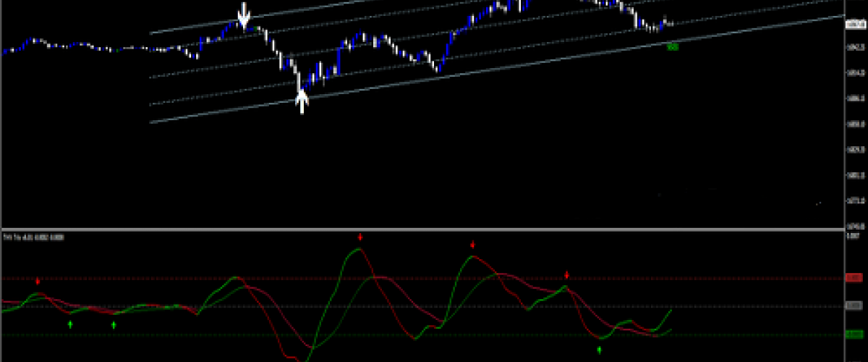This screenshot has height=362, width=868.
Task: Select the leftmost red down arrow in the oscillator
Action: coord(38,280)
